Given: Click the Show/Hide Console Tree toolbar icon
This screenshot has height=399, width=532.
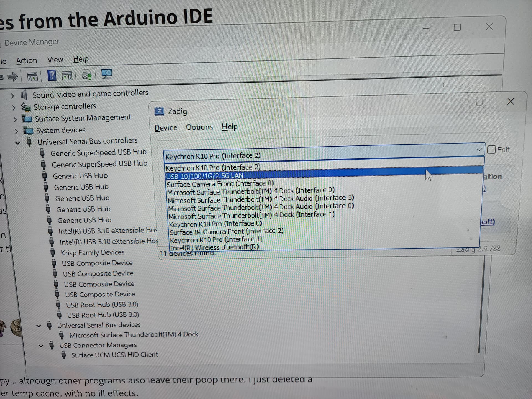Looking at the screenshot, I should 32,76.
